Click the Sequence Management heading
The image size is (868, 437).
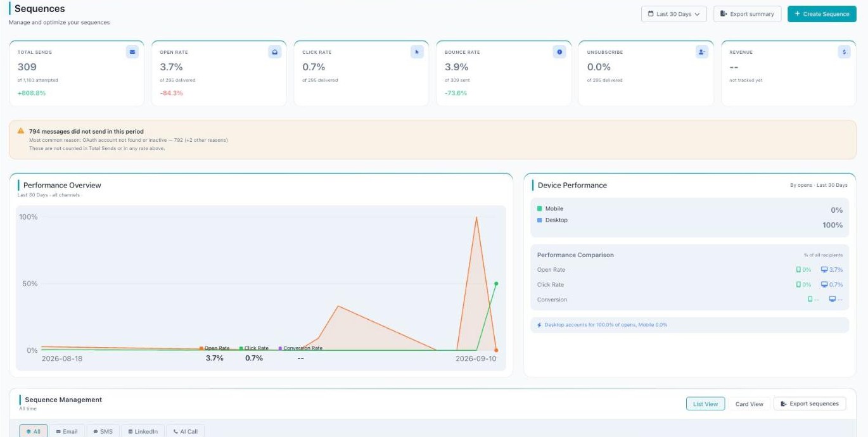pyautogui.click(x=63, y=400)
